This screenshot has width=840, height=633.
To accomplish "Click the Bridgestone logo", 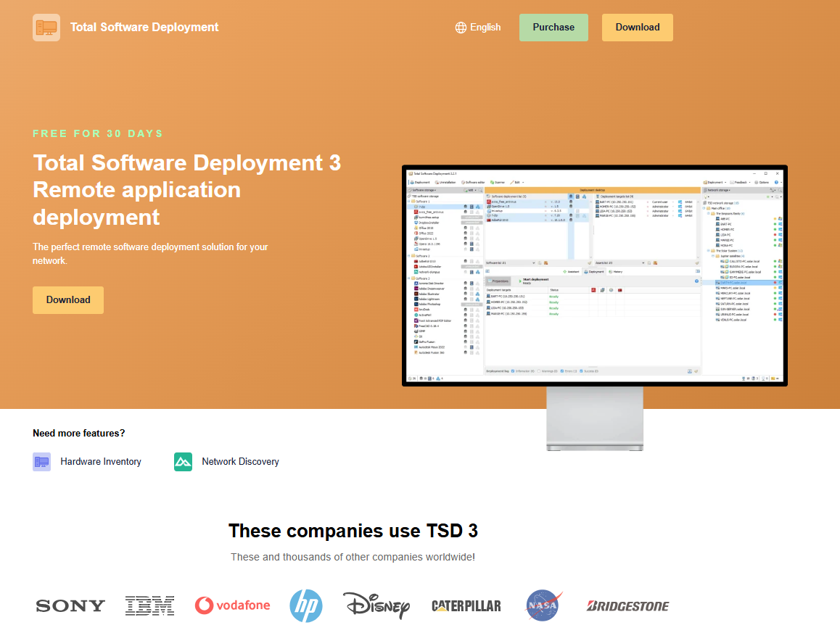I will click(x=628, y=605).
